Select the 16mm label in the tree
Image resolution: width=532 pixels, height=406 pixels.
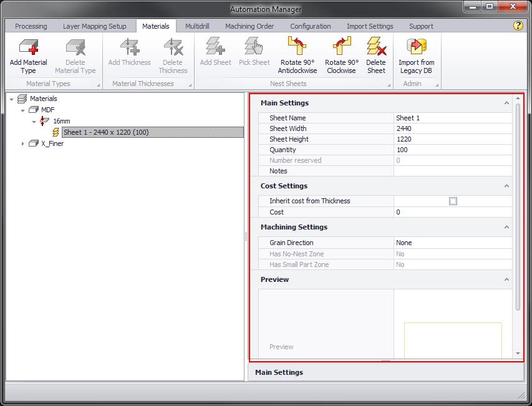(61, 121)
